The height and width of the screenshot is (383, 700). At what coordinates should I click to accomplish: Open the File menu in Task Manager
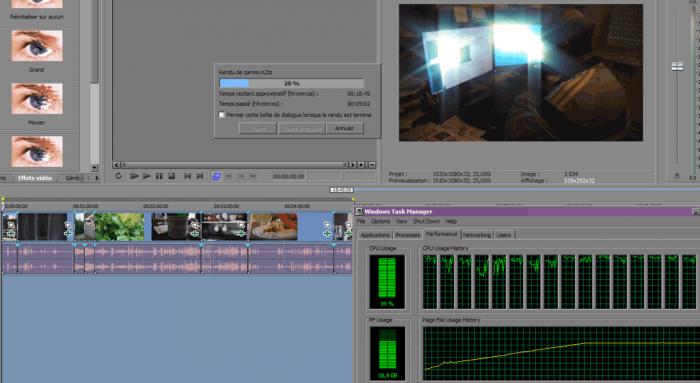(x=361, y=221)
